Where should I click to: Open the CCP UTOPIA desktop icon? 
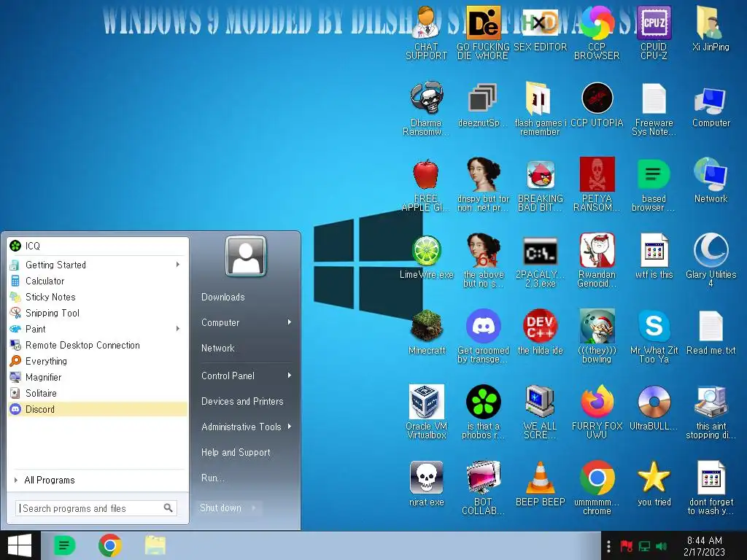597,105
